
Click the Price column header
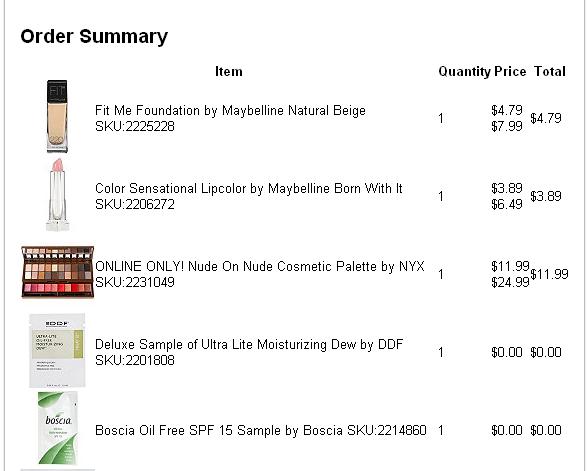coord(510,71)
